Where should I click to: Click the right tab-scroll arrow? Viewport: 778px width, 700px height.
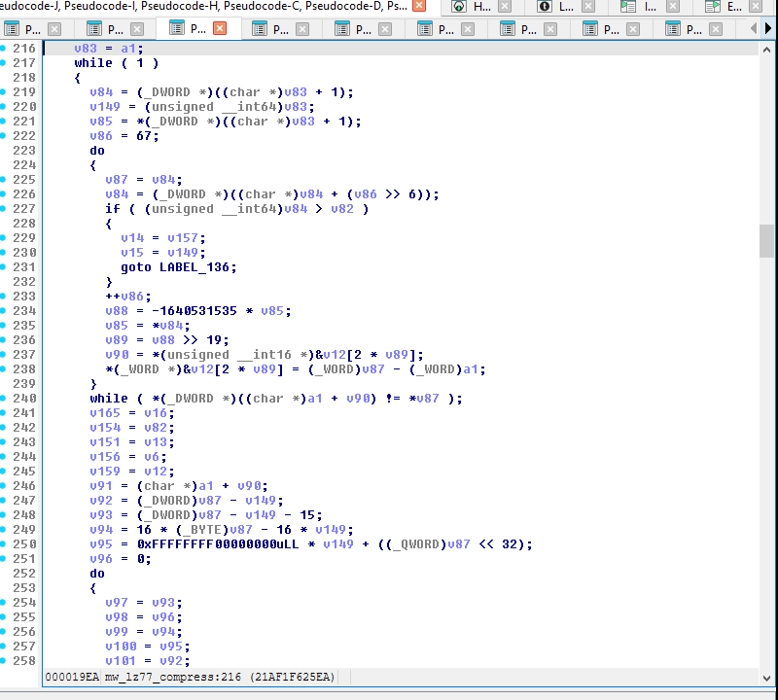tap(770, 28)
